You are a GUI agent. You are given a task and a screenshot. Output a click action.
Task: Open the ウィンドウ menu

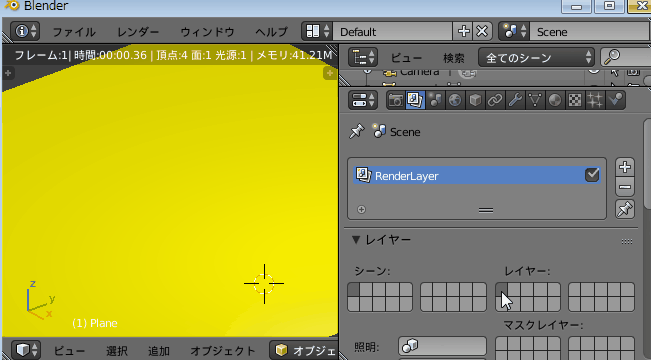207,32
